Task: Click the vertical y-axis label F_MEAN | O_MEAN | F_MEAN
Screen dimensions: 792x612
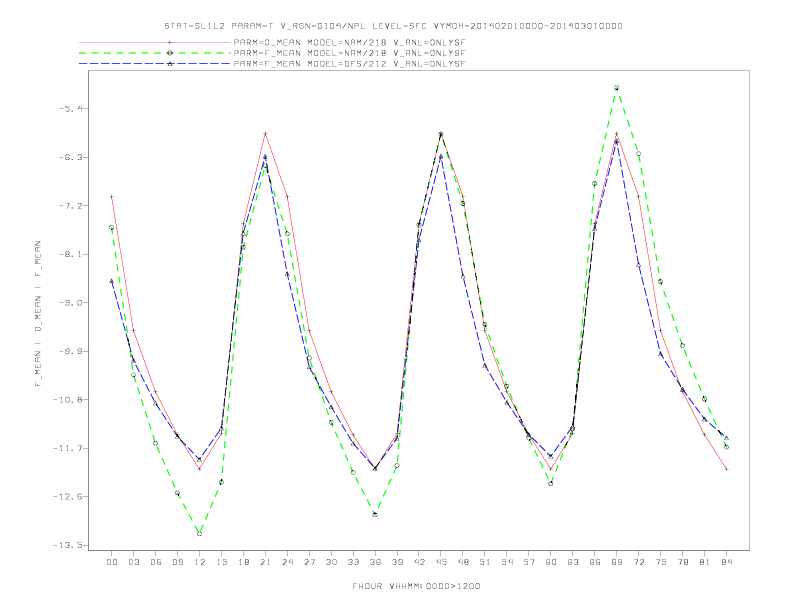Action: 38,314
